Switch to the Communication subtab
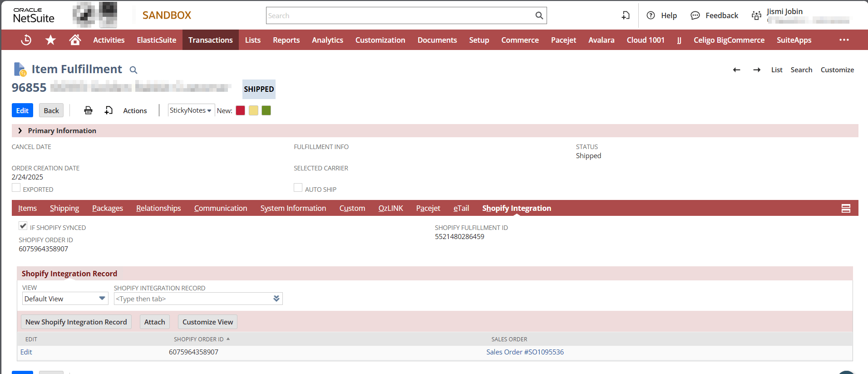This screenshot has height=374, width=868. [x=221, y=208]
